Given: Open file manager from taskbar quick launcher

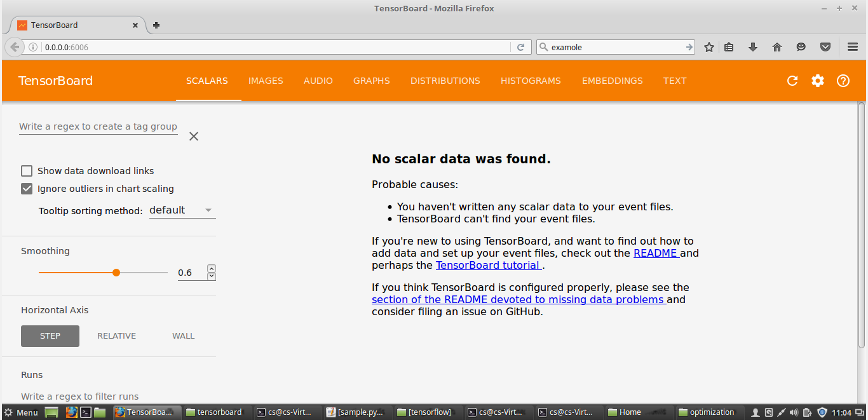Looking at the screenshot, I should pyautogui.click(x=100, y=412).
